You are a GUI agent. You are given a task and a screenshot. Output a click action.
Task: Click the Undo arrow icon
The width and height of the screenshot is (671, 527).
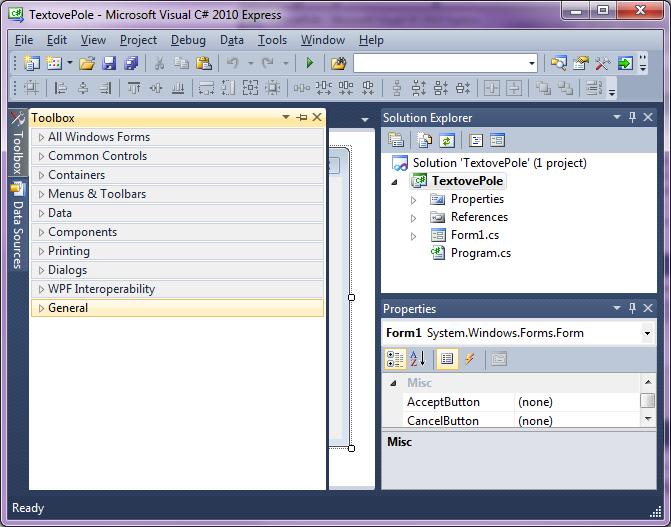point(232,63)
